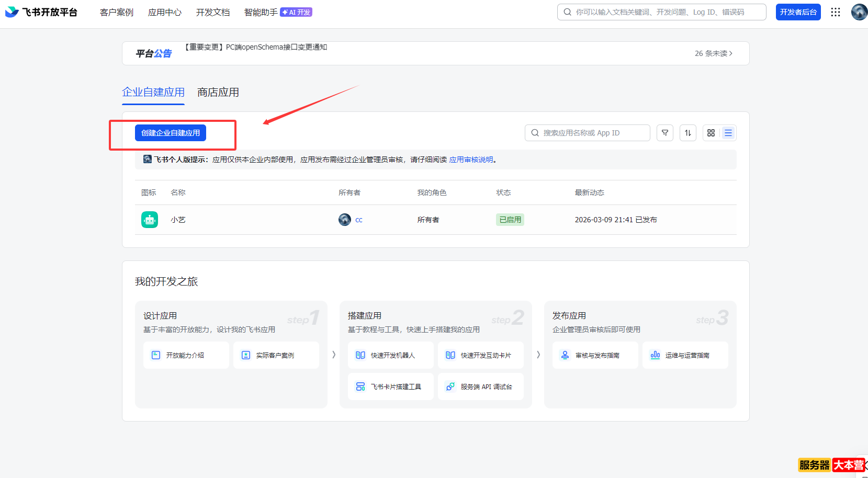Click the owner name cc
This screenshot has width=868, height=478.
click(359, 220)
